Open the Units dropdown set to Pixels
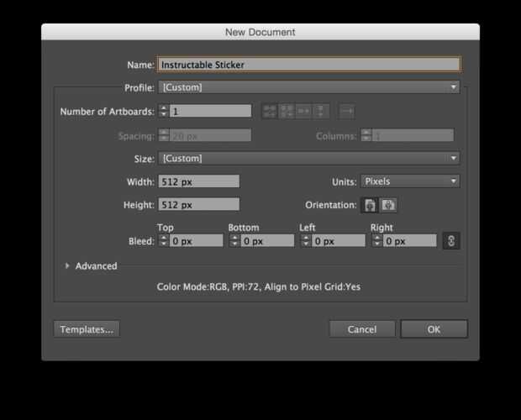The image size is (521, 420). click(410, 181)
